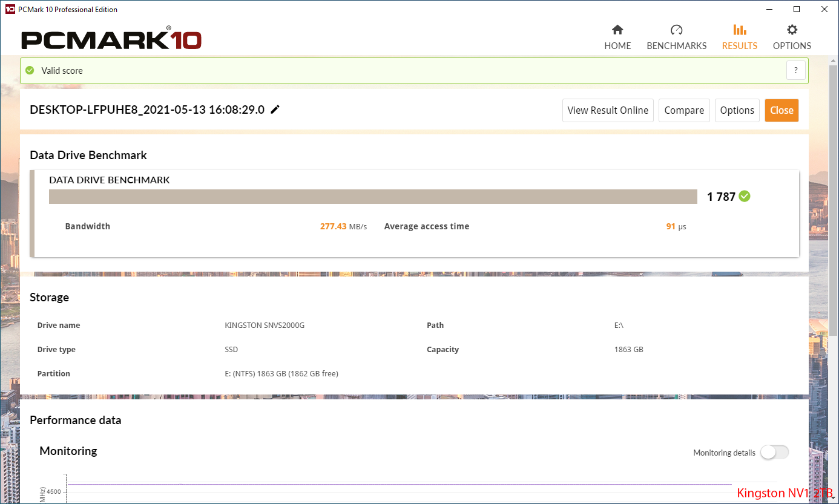Click the Average access time label
The width and height of the screenshot is (839, 504).
pyautogui.click(x=427, y=226)
